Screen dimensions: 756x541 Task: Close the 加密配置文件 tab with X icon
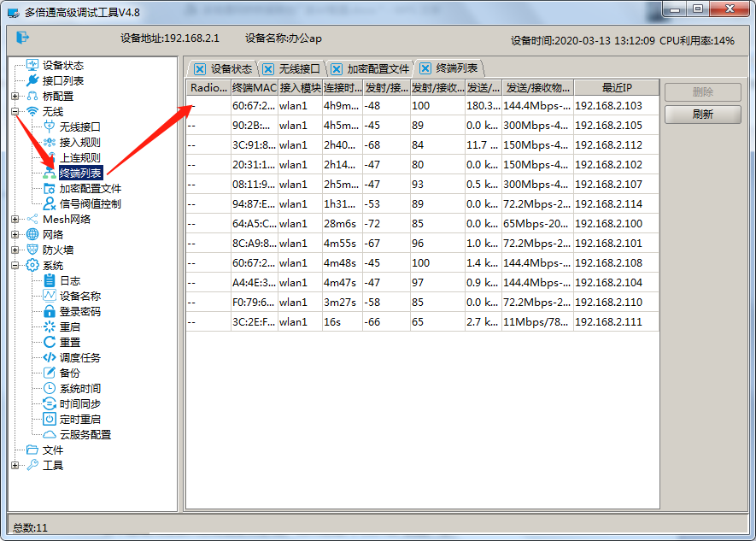336,69
